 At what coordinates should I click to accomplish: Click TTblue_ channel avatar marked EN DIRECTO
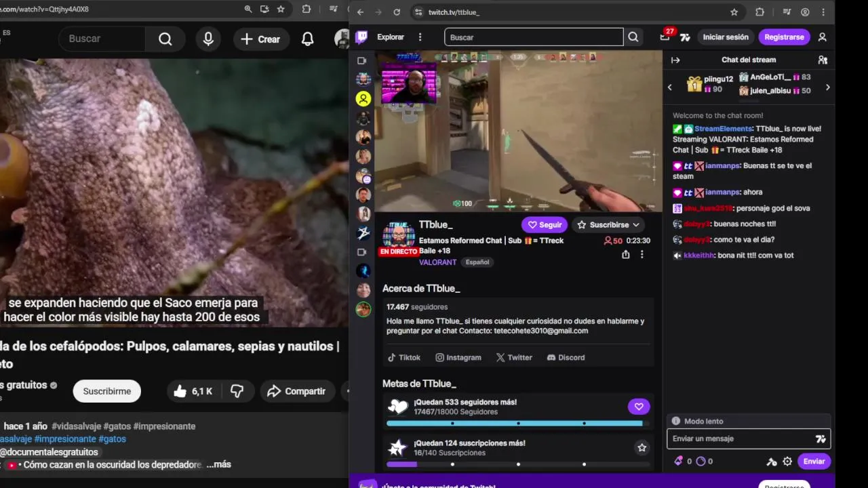click(x=399, y=237)
